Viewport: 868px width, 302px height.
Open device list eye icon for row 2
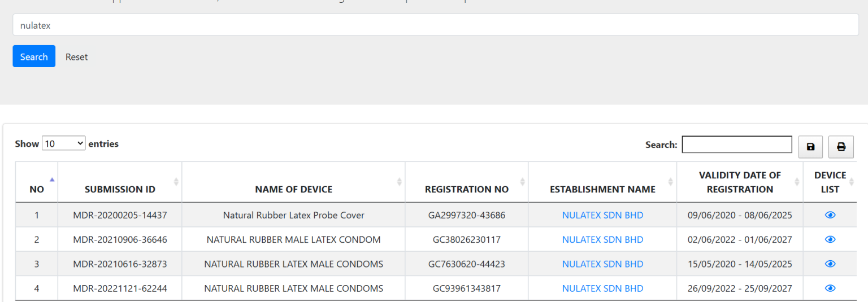pyautogui.click(x=830, y=239)
